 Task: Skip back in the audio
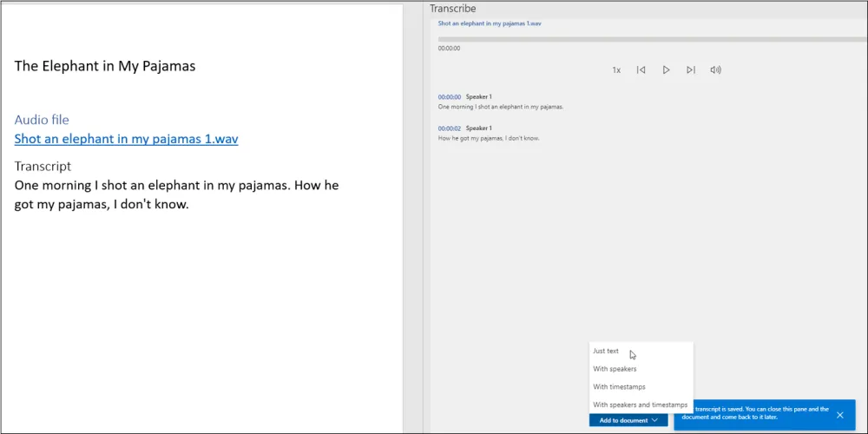(x=641, y=70)
